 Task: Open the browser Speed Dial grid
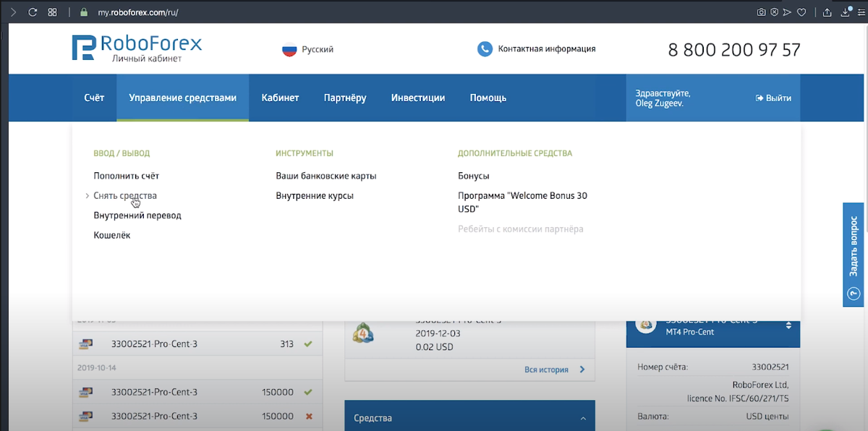52,12
